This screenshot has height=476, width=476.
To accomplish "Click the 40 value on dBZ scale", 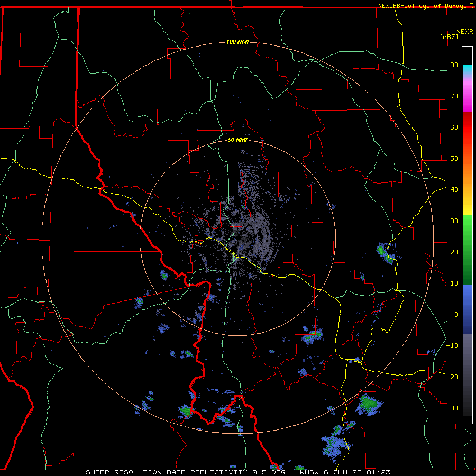I will pyautogui.click(x=454, y=190).
